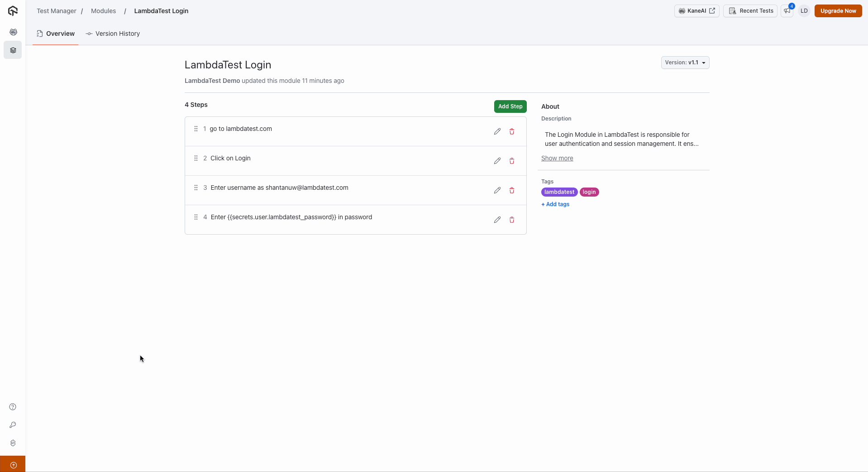Open the announcements megaphone icon

point(787,11)
